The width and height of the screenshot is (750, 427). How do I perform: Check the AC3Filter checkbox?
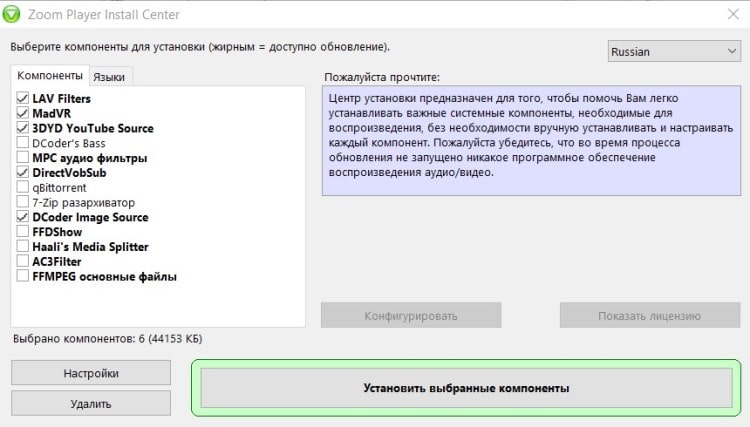pyautogui.click(x=22, y=261)
